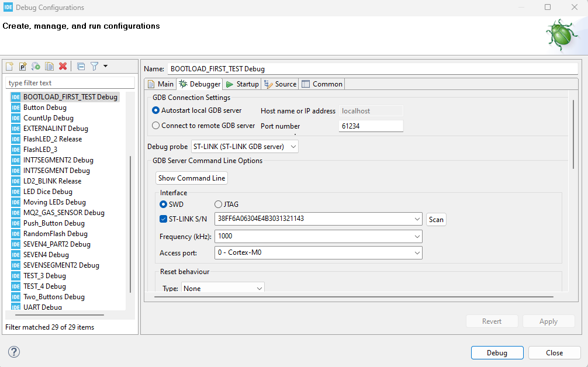The image size is (588, 367).
Task: Select the 'Connect to remote GDB server' option
Action: (x=155, y=126)
